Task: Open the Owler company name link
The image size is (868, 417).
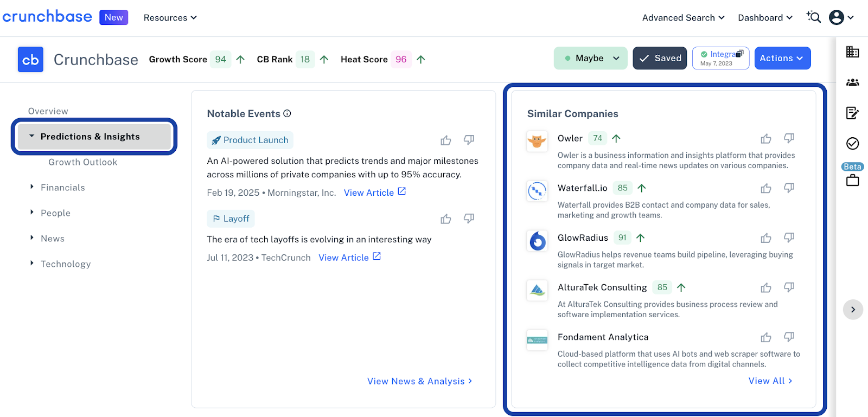Action: point(570,138)
